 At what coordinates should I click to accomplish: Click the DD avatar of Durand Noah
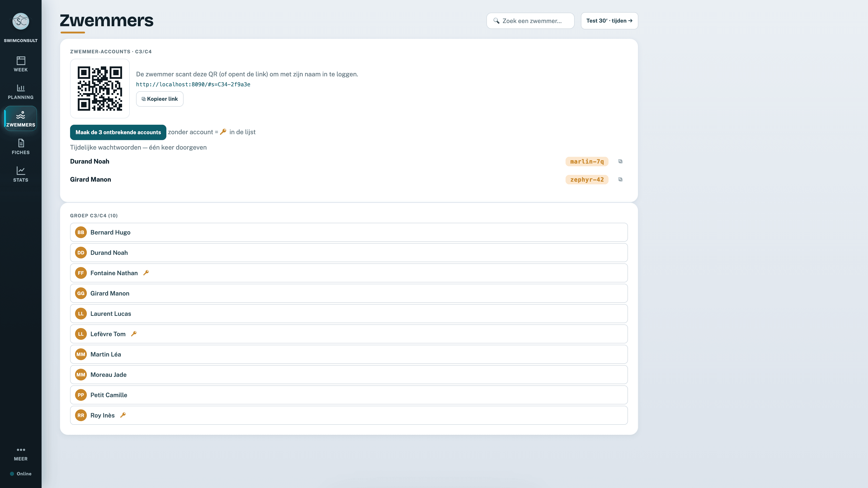click(x=81, y=253)
